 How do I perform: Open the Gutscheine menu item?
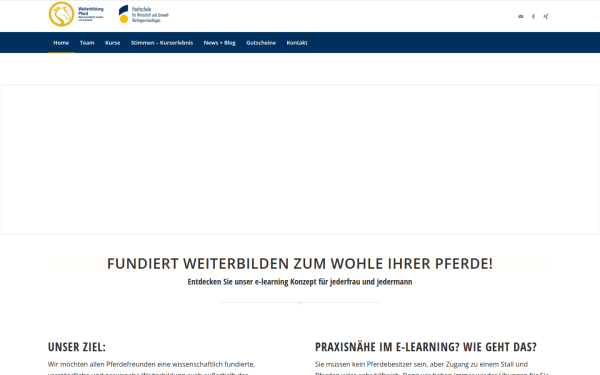[261, 43]
